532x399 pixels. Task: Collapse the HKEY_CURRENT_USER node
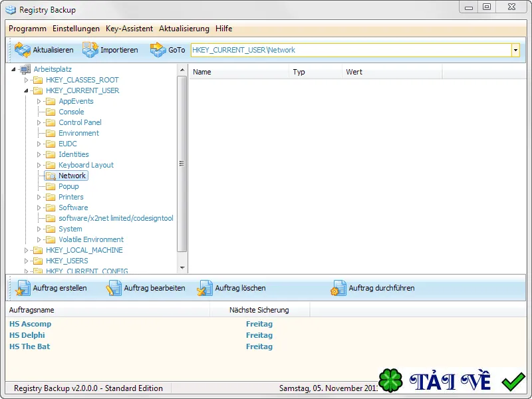pyautogui.click(x=26, y=90)
